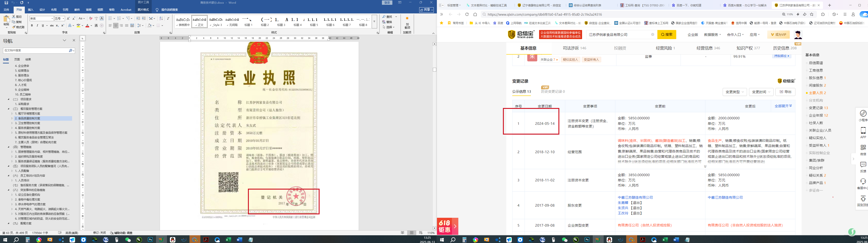Open the Start menu on the left taskbar
Viewport: 868px width, 243px height.
pyautogui.click(x=5, y=240)
